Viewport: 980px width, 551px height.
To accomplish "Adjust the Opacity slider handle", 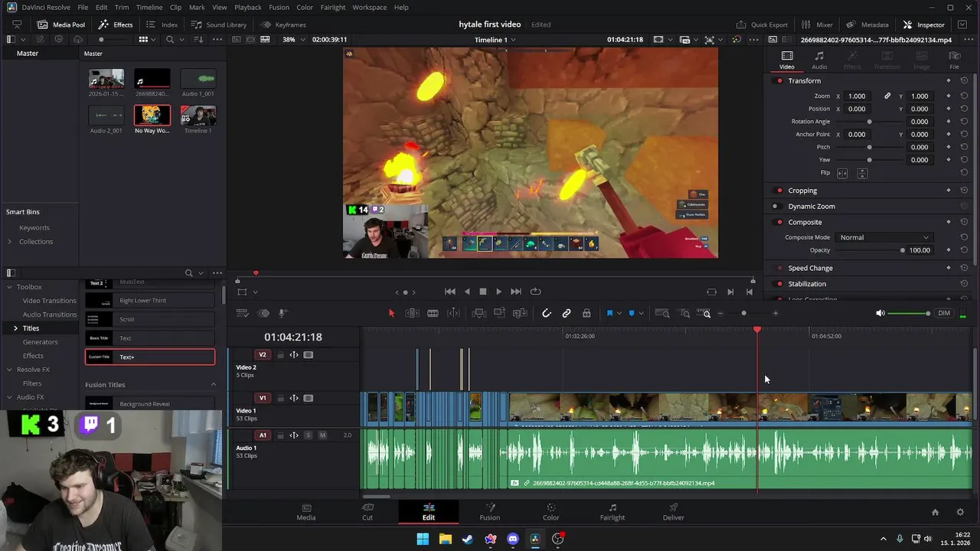I will pyautogui.click(x=903, y=250).
